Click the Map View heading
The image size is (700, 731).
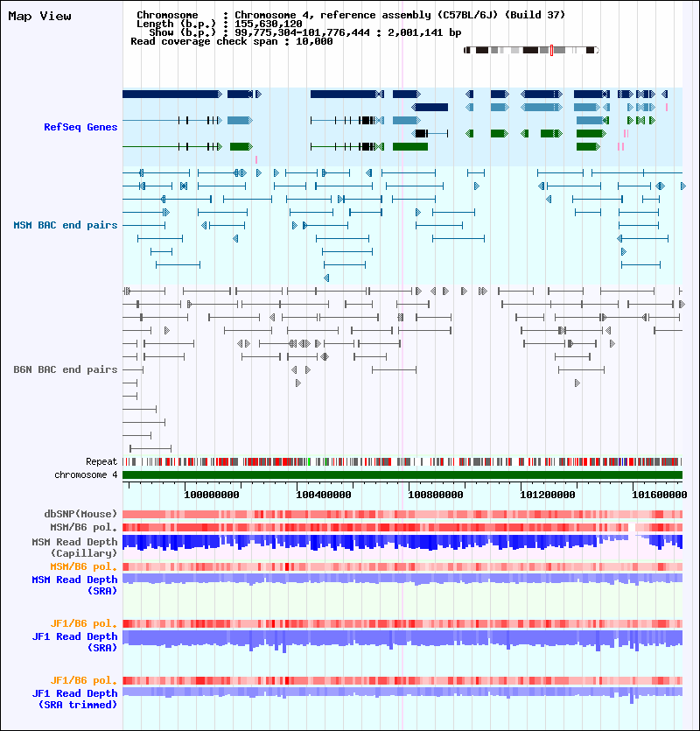coord(39,17)
